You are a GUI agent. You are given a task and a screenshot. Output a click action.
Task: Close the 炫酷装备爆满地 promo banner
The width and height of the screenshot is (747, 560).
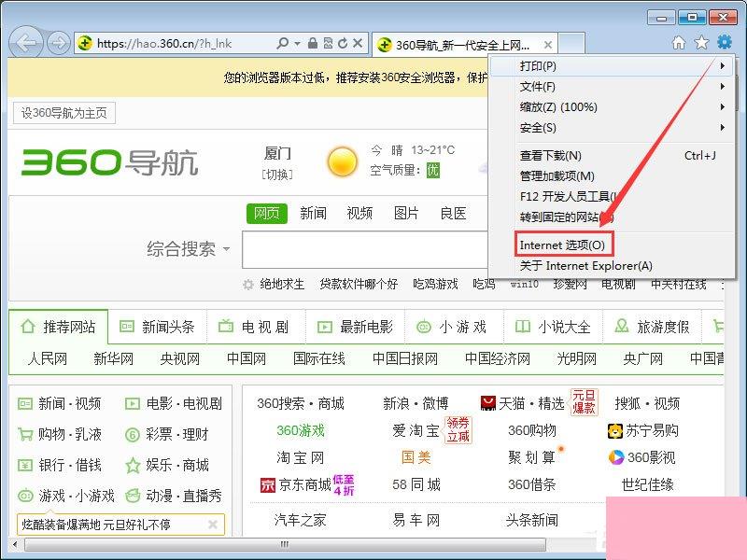coord(213,525)
